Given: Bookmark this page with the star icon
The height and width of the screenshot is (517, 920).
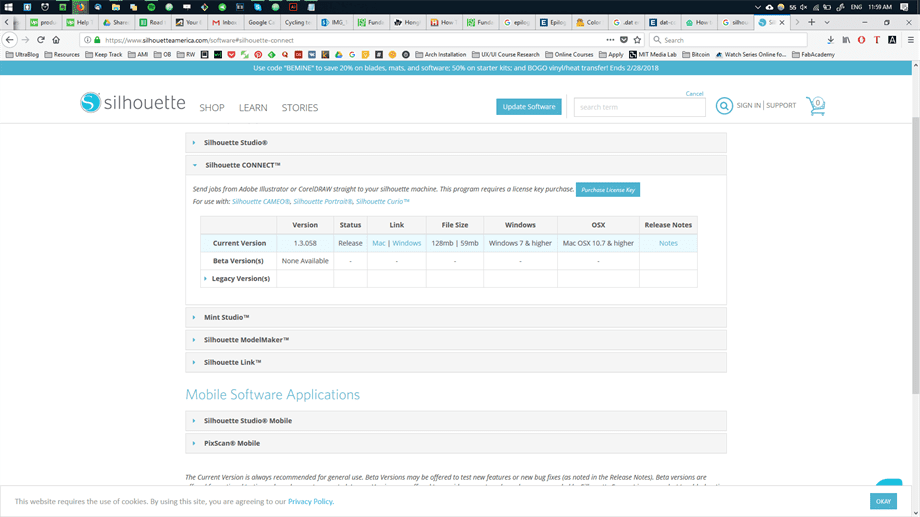Looking at the screenshot, I should point(637,40).
